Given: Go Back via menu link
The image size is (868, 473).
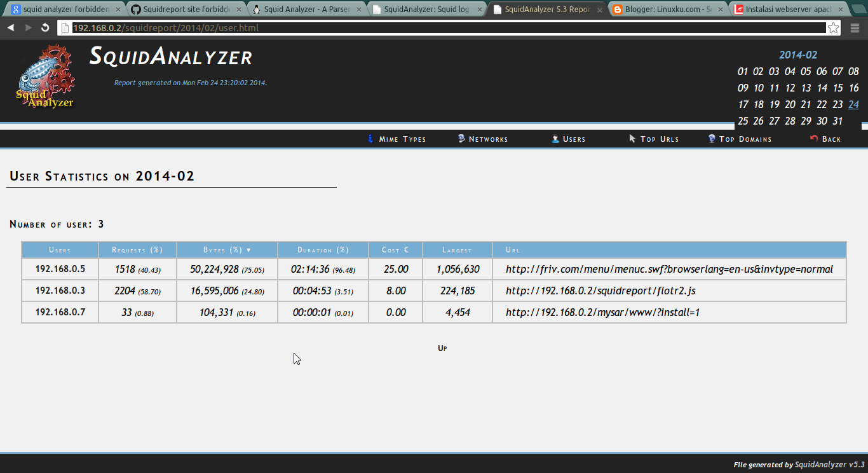Looking at the screenshot, I should (x=831, y=139).
